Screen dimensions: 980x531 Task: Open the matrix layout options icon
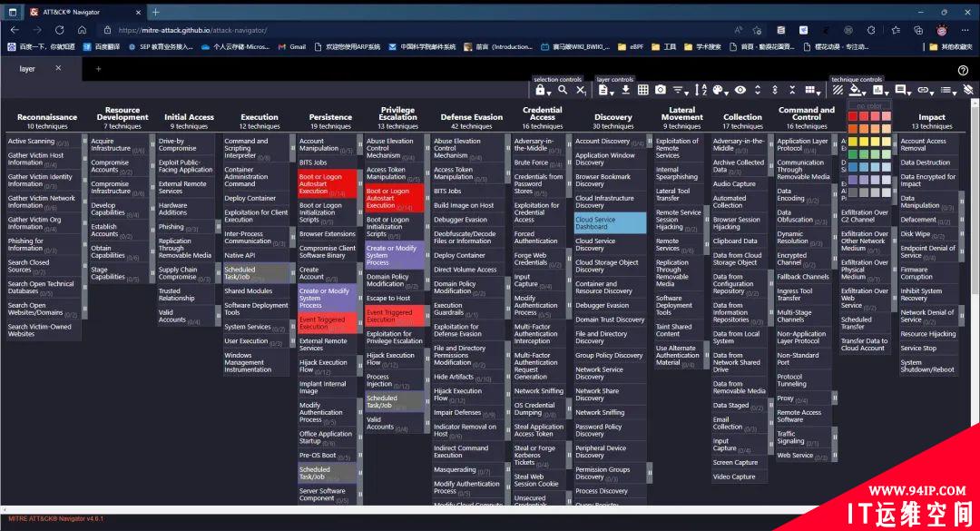[x=812, y=91]
